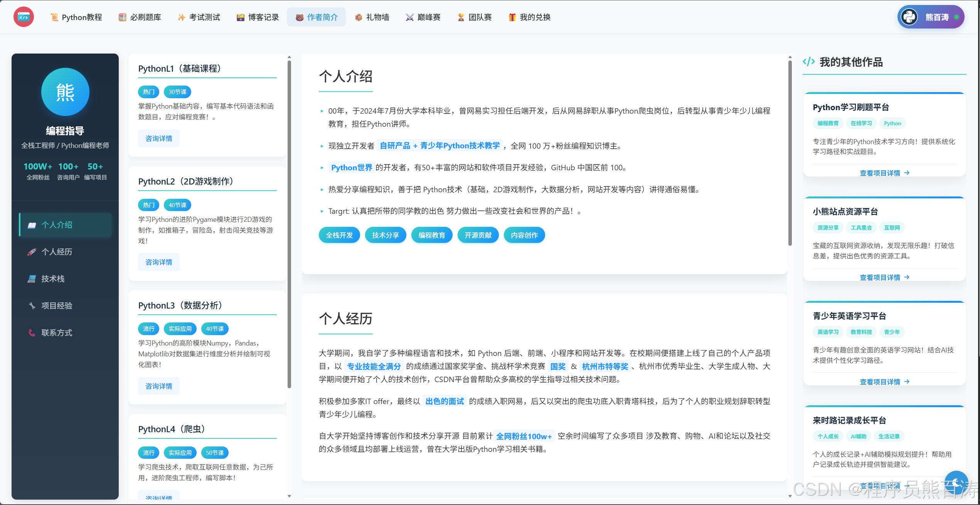
Task: Select 技术栈 in sidebar menu
Action: (x=65, y=279)
